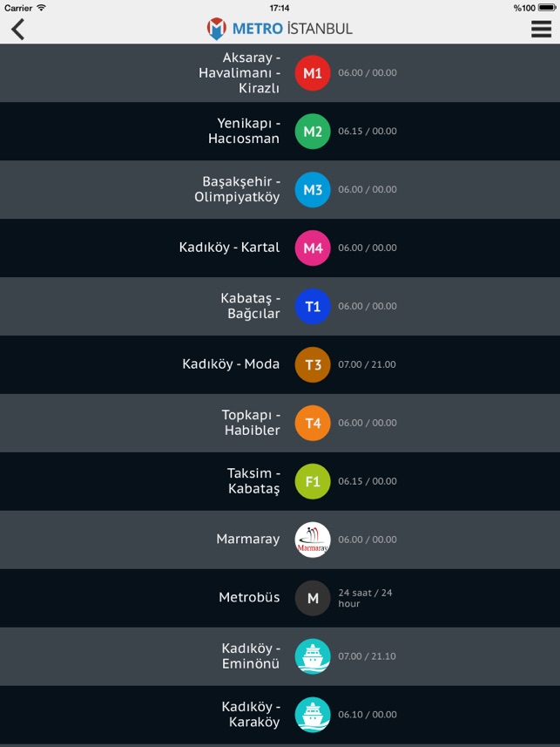This screenshot has width=560, height=747.
Task: Tap the Marmaray logo icon
Action: pos(313,540)
